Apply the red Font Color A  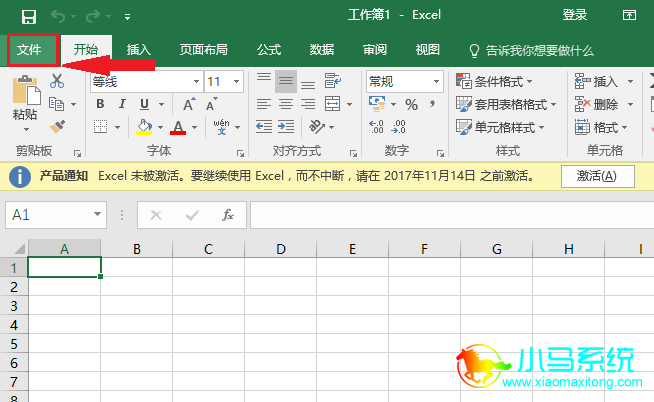click(x=178, y=127)
